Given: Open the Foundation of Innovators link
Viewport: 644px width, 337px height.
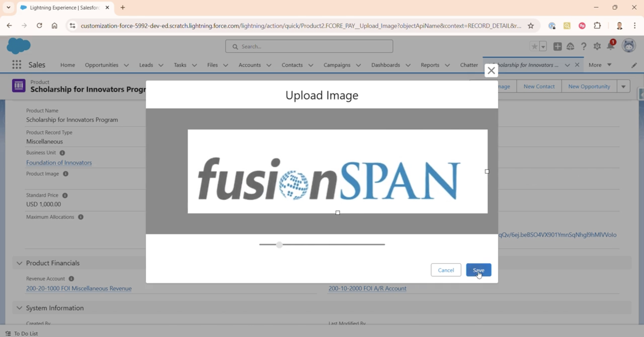Looking at the screenshot, I should click(x=59, y=162).
